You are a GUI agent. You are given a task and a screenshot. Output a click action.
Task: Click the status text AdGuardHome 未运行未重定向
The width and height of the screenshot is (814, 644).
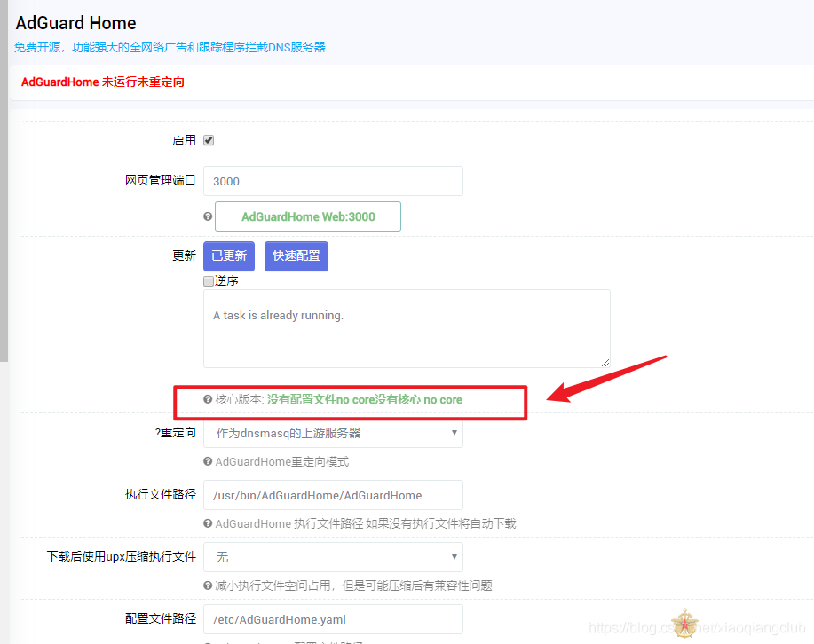(102, 82)
